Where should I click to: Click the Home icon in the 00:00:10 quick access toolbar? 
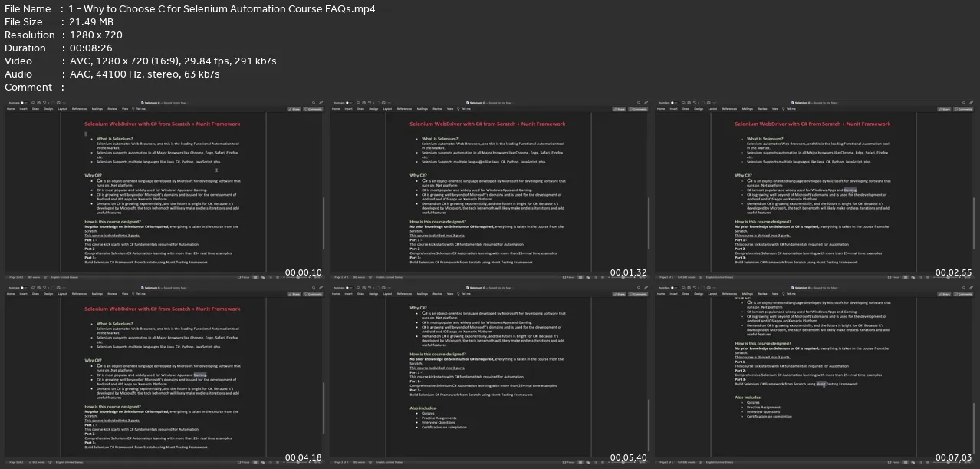(33, 103)
